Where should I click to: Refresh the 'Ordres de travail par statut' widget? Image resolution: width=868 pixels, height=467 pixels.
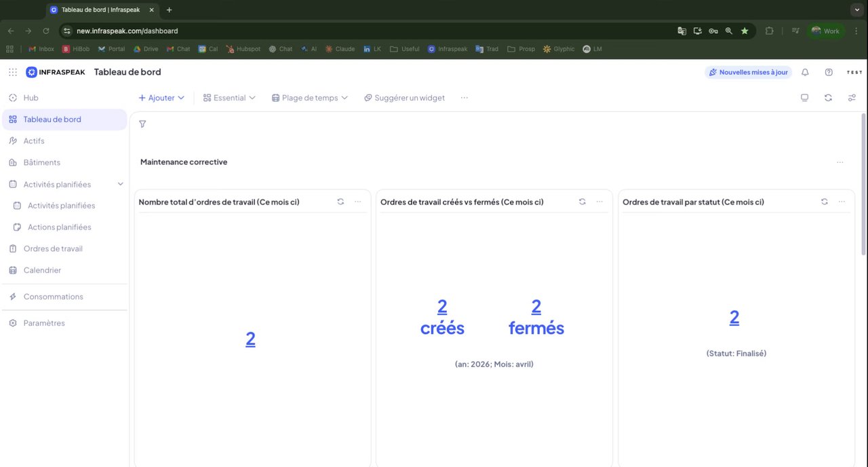(x=824, y=202)
